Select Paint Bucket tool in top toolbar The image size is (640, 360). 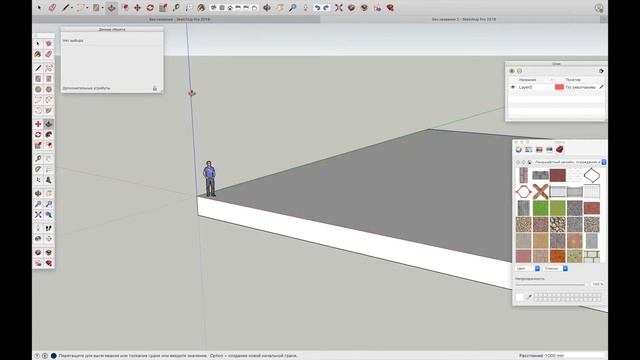point(201,7)
